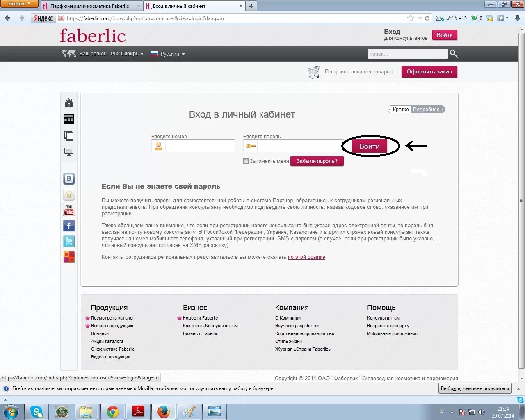Click the search magnifier icon in header

click(454, 54)
